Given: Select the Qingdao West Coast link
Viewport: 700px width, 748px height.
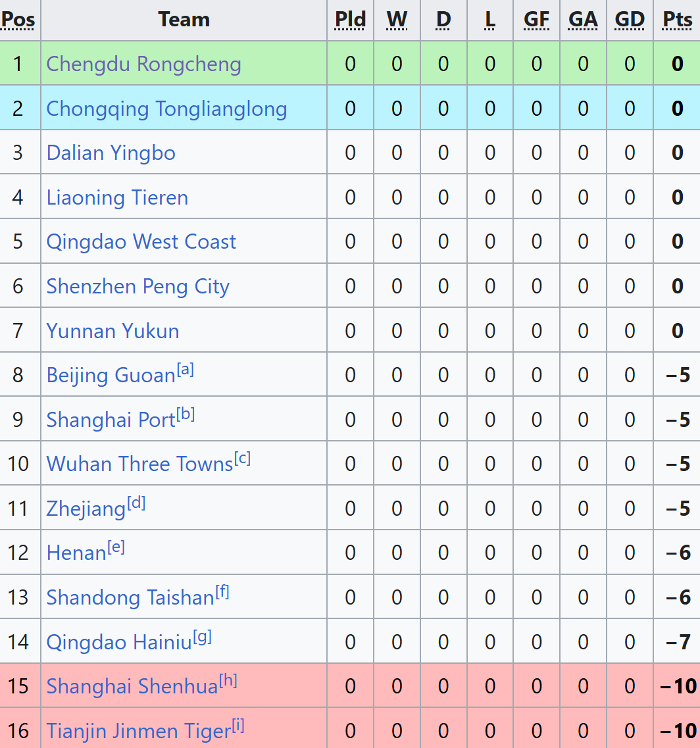Looking at the screenshot, I should 141,242.
